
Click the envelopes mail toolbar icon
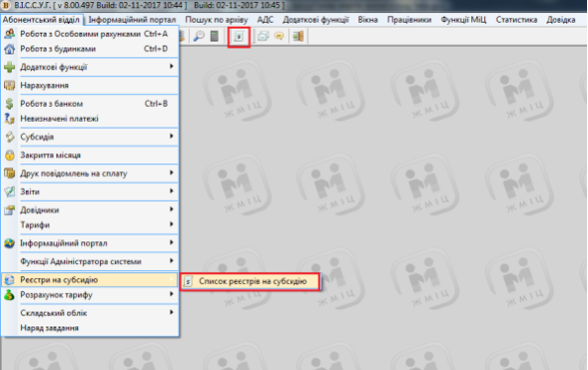pos(263,37)
